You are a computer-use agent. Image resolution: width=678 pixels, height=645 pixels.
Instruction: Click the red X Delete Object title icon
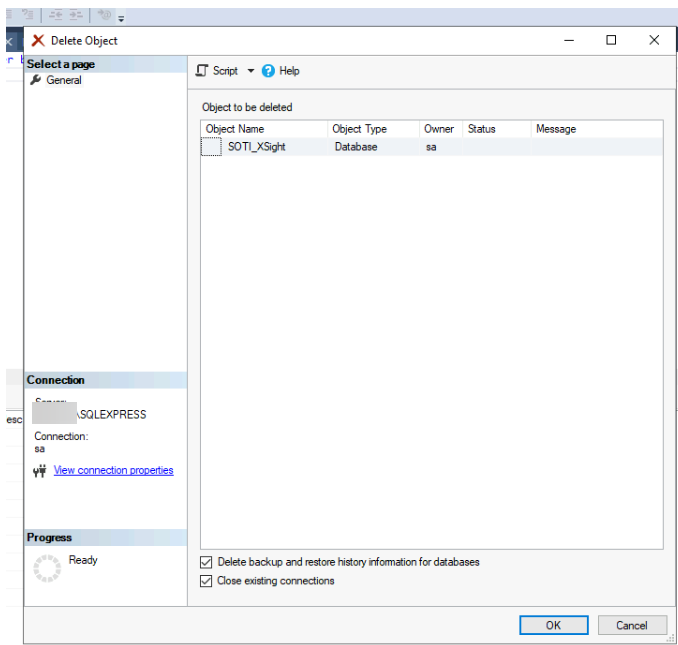[38, 40]
